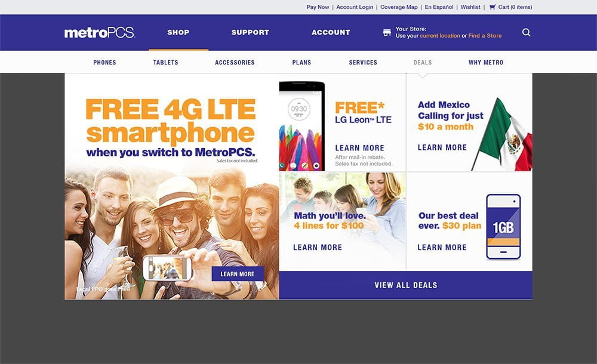
Task: Click the metroPCS logo
Action: 99,32
